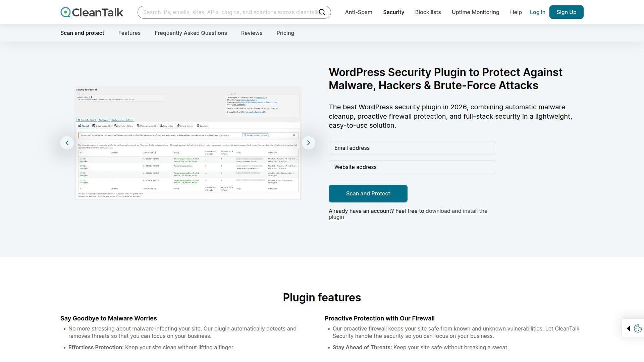The width and height of the screenshot is (644, 362).
Task: Jump to the Reviews section
Action: tap(252, 33)
